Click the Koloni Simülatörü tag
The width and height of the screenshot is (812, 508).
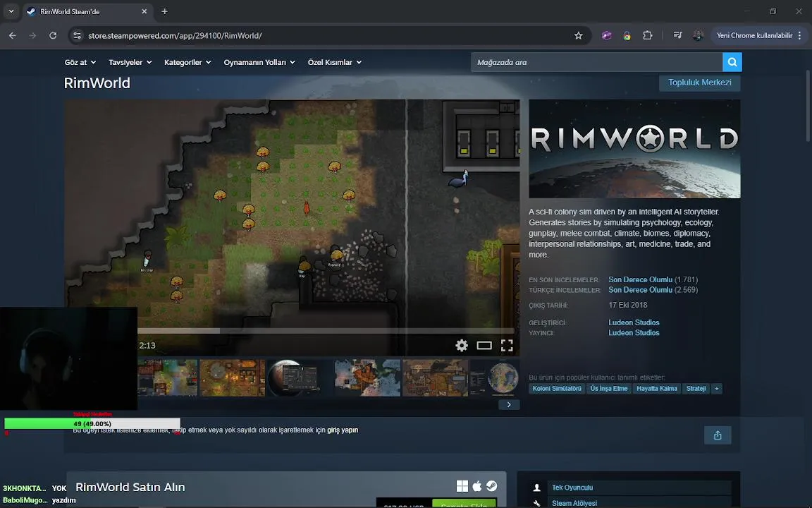click(x=557, y=388)
